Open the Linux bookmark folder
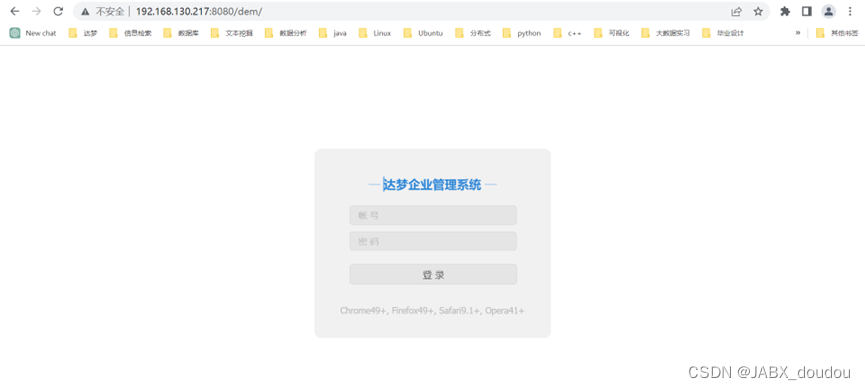 (x=375, y=33)
